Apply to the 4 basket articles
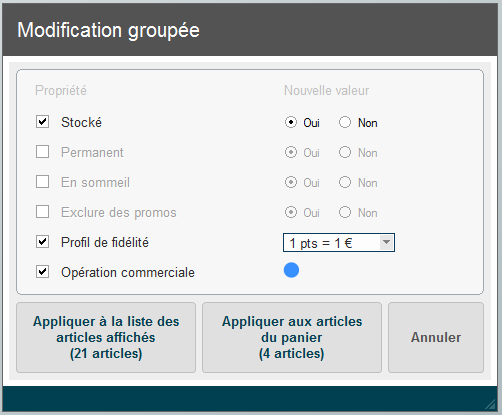Screen dimensions: 502x415 tap(292, 337)
